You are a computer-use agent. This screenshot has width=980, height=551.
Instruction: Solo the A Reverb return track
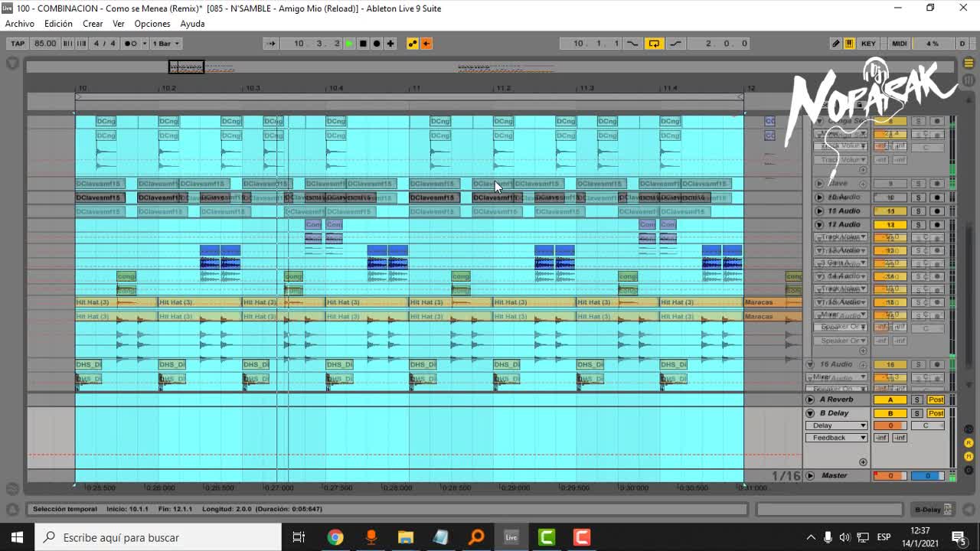(x=916, y=399)
